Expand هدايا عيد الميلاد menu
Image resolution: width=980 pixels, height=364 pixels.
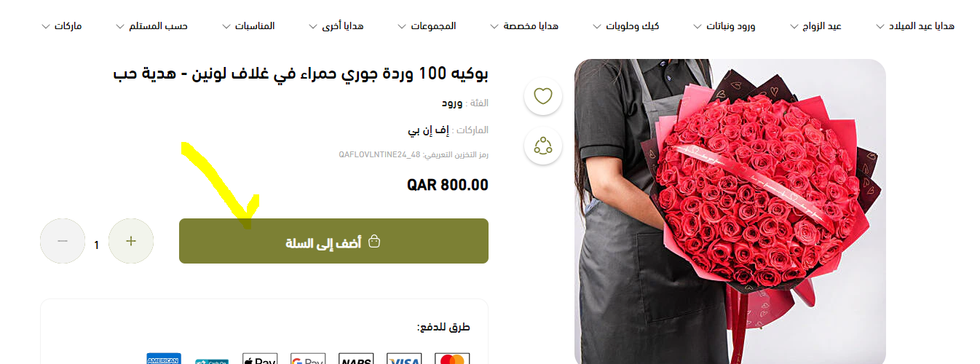pos(915,26)
